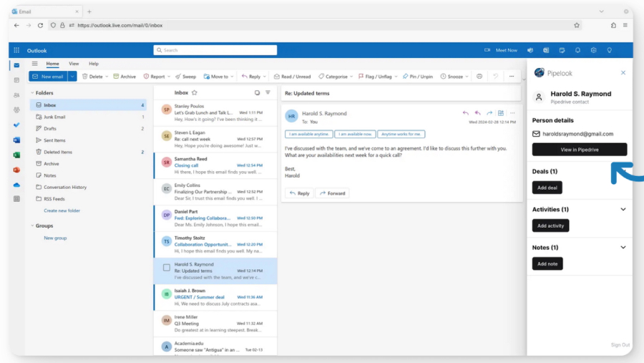
Task: Open Teams chat icon in header
Action: point(530,50)
